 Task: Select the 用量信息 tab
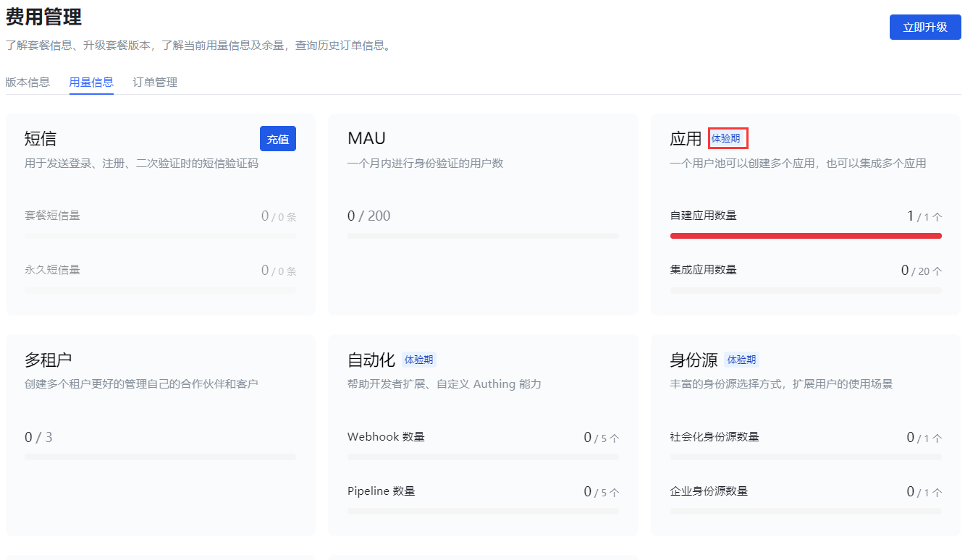[x=91, y=82]
